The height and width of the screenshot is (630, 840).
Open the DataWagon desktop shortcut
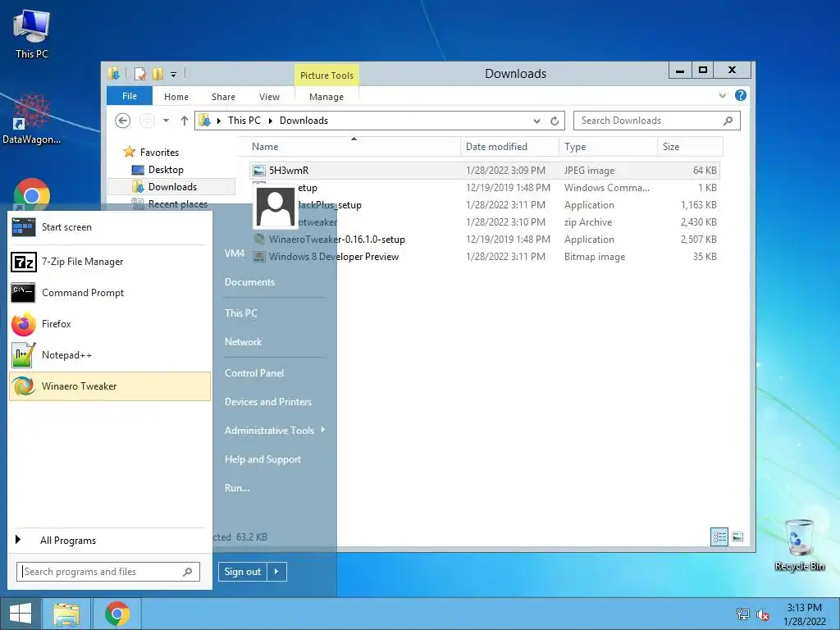tap(31, 119)
